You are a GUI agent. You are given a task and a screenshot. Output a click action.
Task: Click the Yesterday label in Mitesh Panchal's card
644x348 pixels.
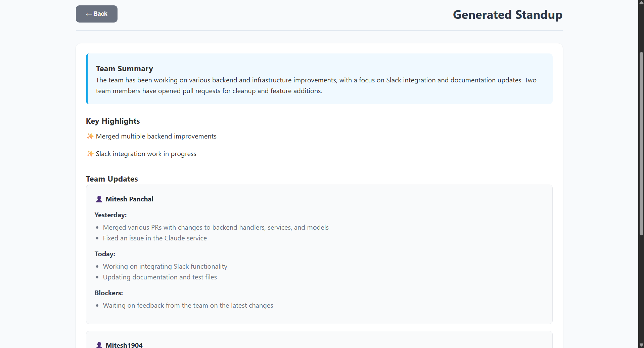(111, 215)
